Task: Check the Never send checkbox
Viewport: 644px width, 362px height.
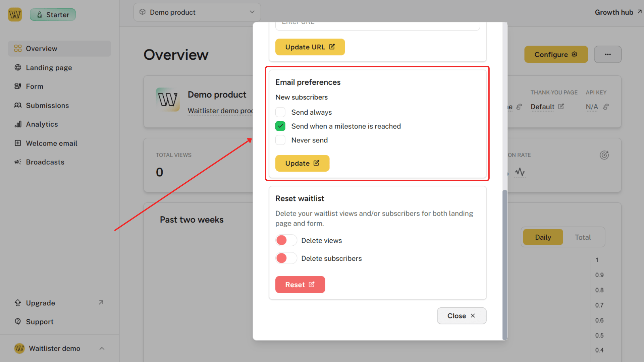Action: pos(280,140)
